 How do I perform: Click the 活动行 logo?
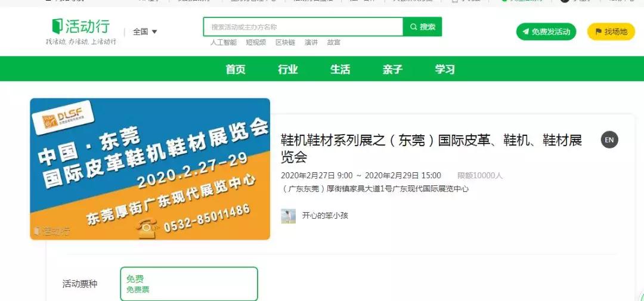coord(81,26)
